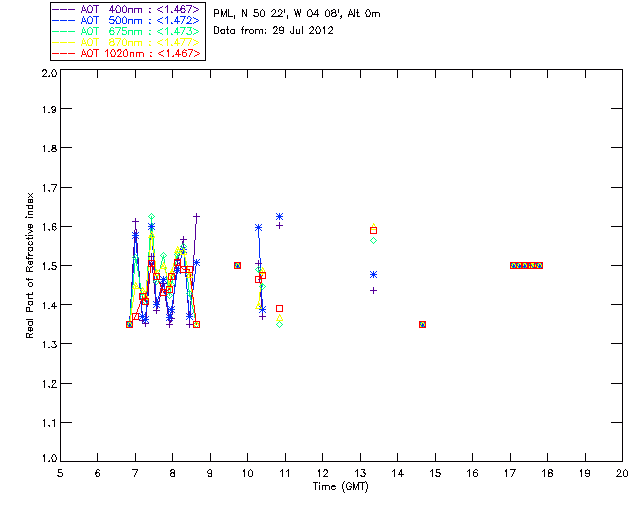Click the blue asterisk near time 13.3
This screenshot has height=512, width=640.
tap(373, 275)
